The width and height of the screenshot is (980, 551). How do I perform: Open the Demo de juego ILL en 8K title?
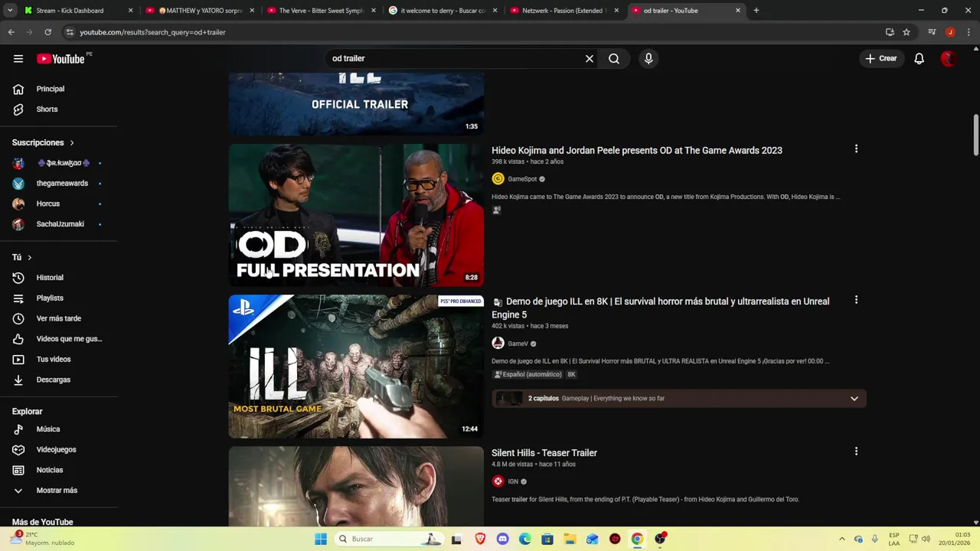coord(660,308)
